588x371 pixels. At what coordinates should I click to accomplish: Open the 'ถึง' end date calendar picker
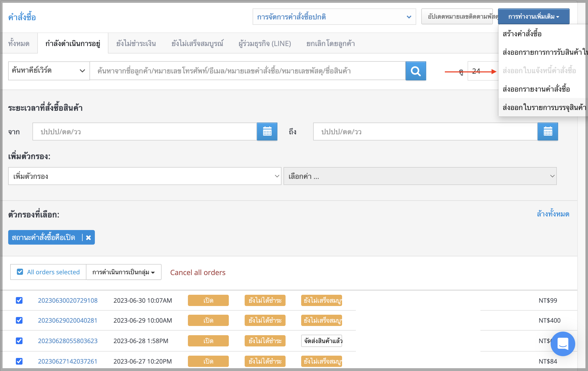pyautogui.click(x=548, y=132)
